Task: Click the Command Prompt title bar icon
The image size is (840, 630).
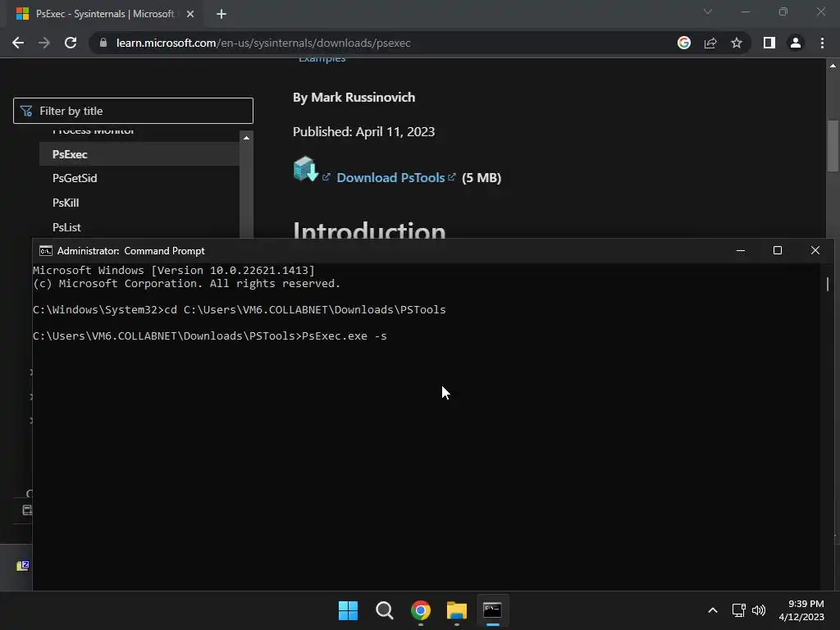Action: pyautogui.click(x=46, y=251)
